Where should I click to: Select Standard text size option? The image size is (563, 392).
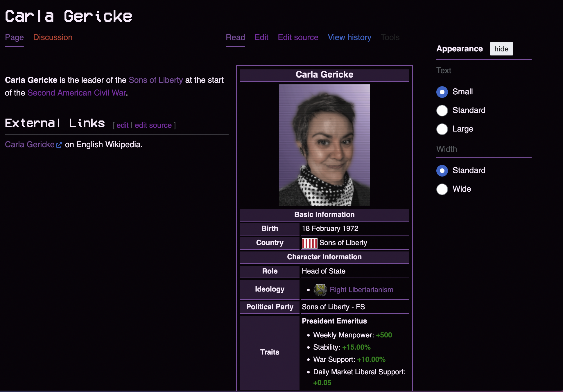point(442,111)
